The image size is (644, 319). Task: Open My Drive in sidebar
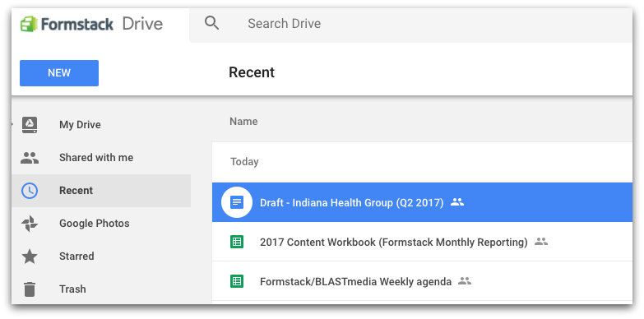80,125
